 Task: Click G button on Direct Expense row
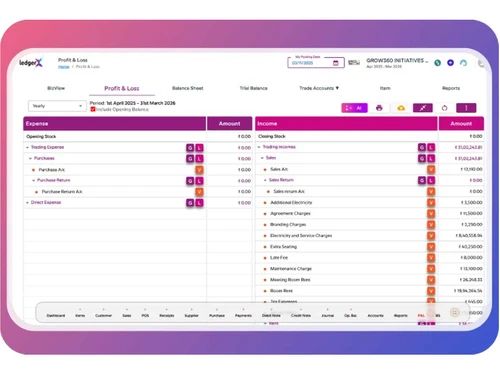(190, 203)
